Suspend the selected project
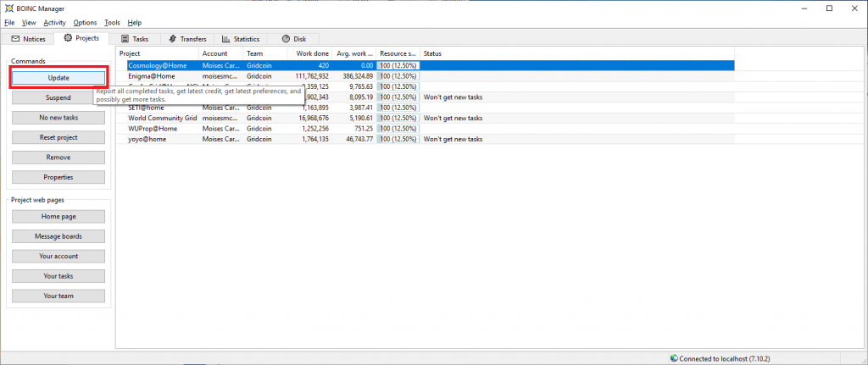The image size is (868, 365). click(x=58, y=97)
